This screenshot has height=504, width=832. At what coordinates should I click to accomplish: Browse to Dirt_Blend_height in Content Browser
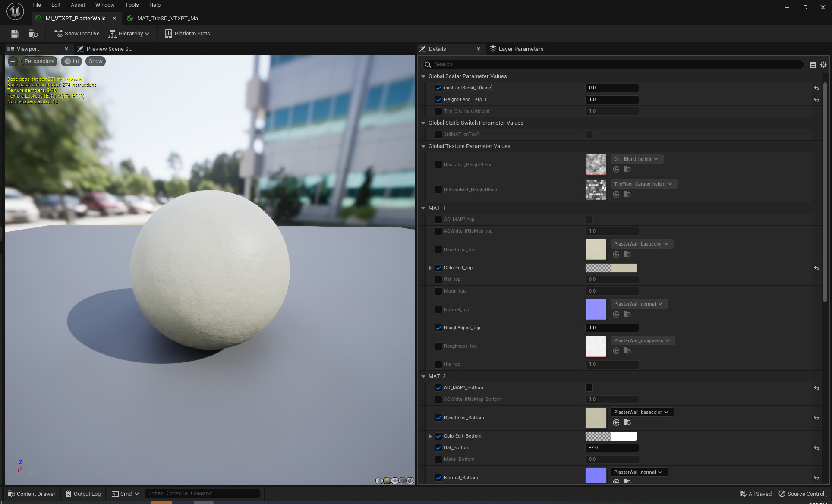[627, 169]
